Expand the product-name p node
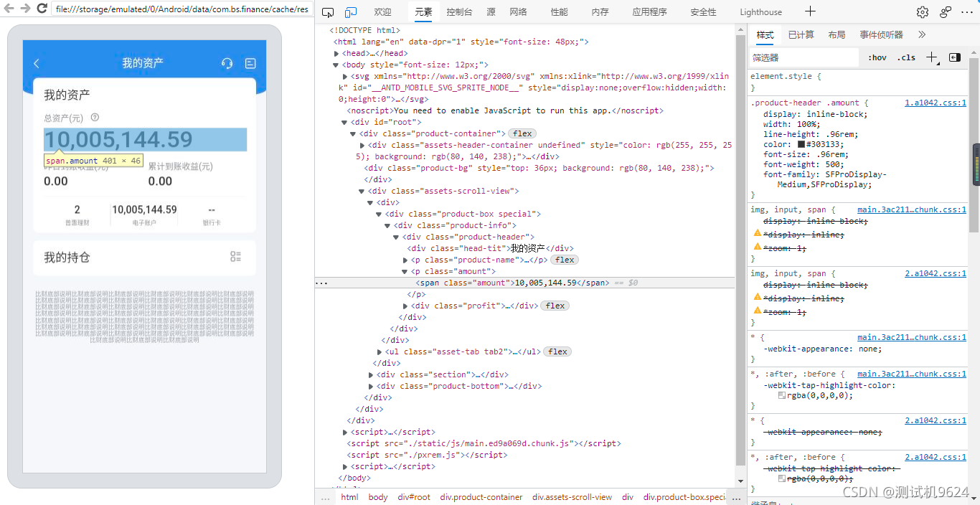This screenshot has height=505, width=980. (x=405, y=260)
